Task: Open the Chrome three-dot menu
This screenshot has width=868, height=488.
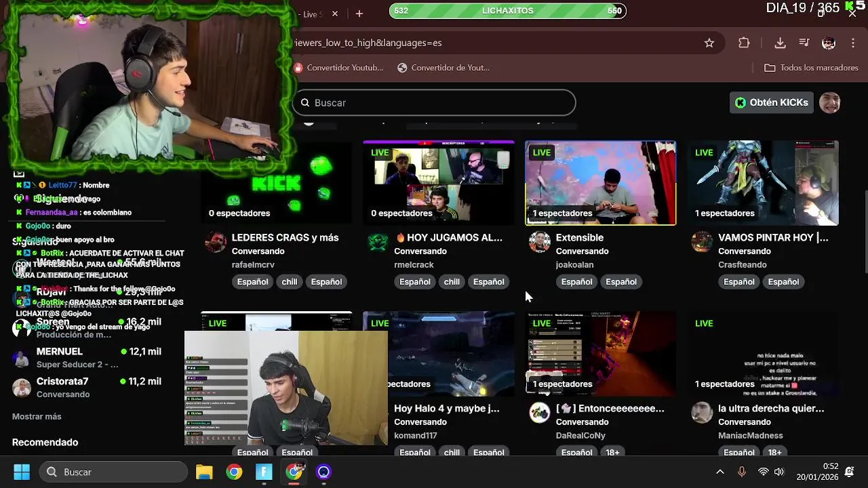Action: [852, 43]
